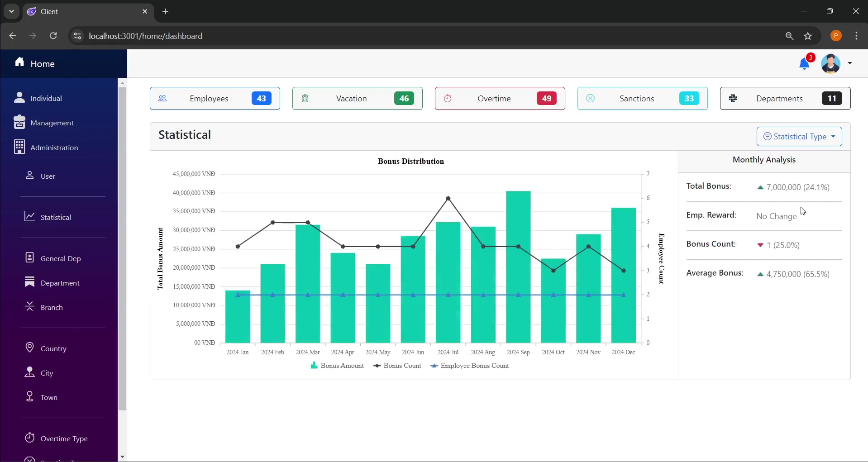
Task: Click the notification bell icon
Action: pyautogui.click(x=804, y=64)
